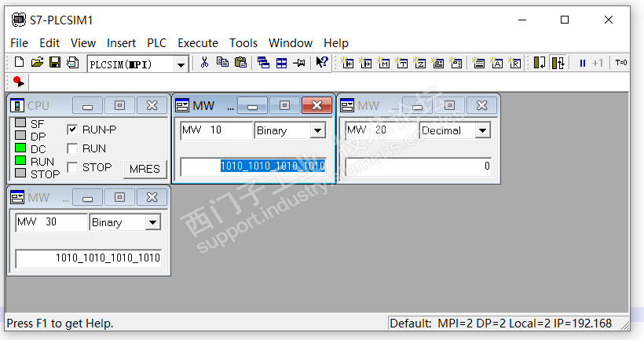Click the context Help arrow icon
This screenshot has width=644, height=340.
[x=321, y=62]
